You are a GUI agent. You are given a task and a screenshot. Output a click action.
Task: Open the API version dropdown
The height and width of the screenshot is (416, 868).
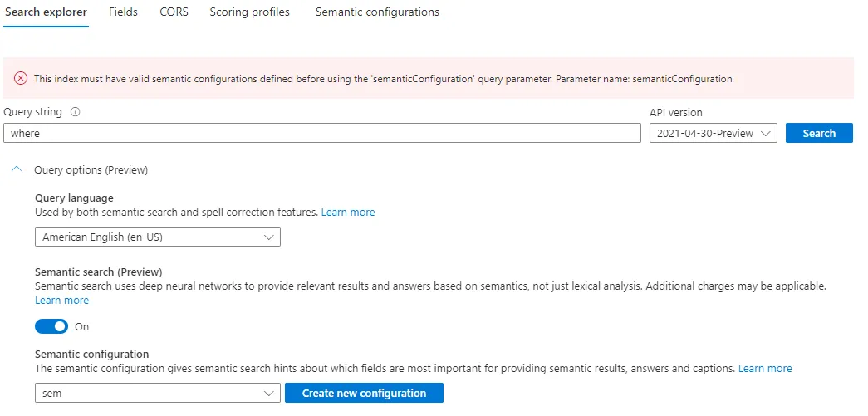[x=713, y=133]
